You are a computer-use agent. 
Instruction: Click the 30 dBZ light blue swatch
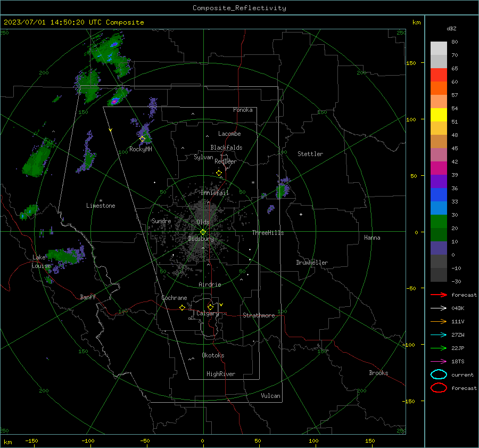click(439, 208)
